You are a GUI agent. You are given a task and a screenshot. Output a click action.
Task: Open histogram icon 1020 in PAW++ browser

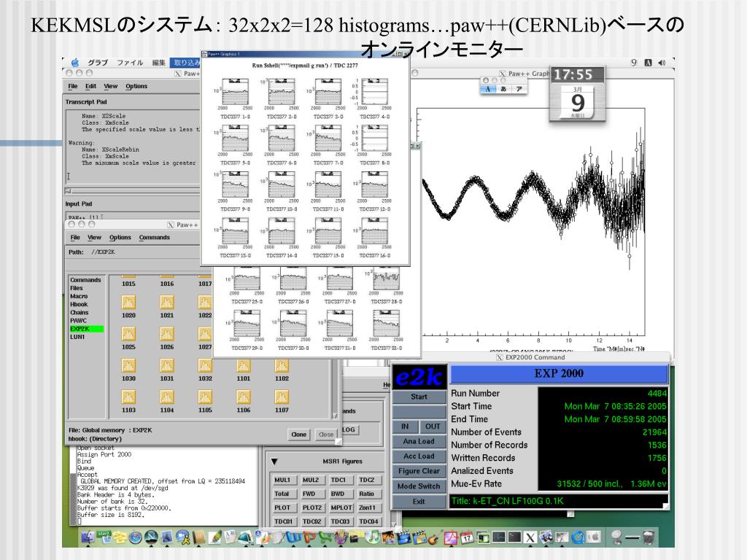[x=128, y=303]
